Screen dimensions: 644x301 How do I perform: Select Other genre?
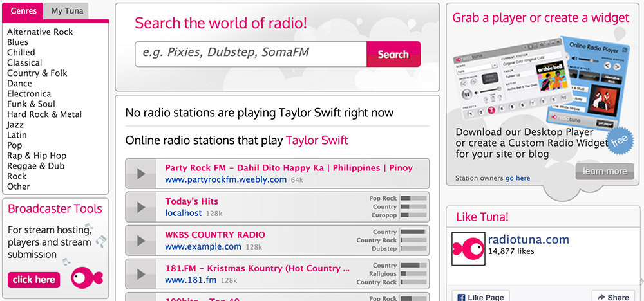[19, 187]
